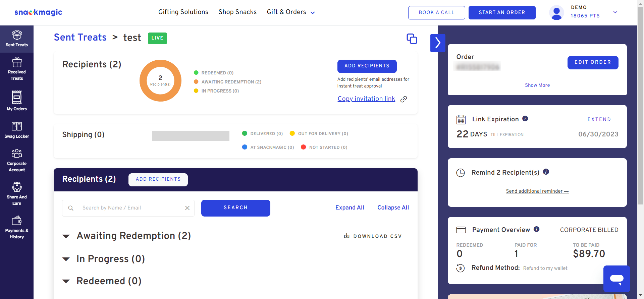Click START AN ORDER button

(x=502, y=12)
